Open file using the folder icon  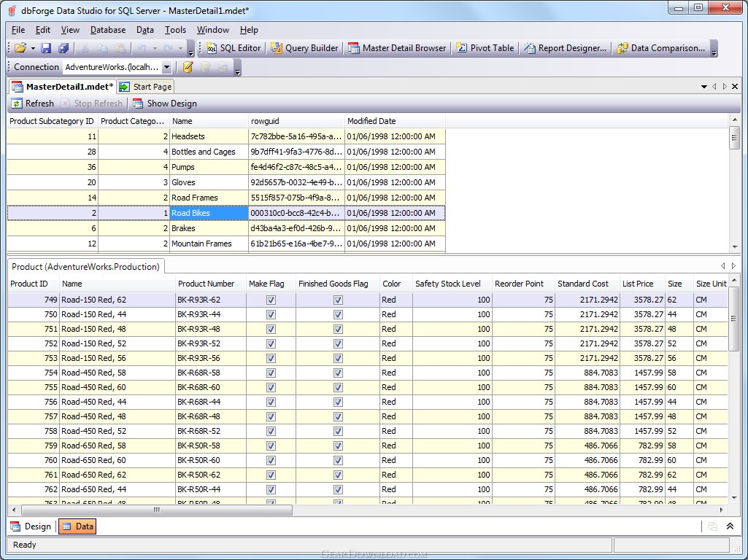coord(20,48)
